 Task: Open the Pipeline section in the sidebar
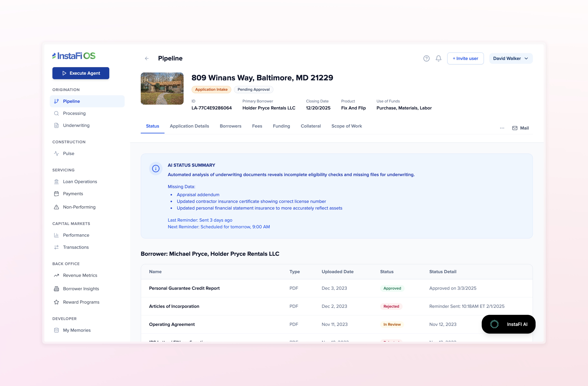click(71, 101)
